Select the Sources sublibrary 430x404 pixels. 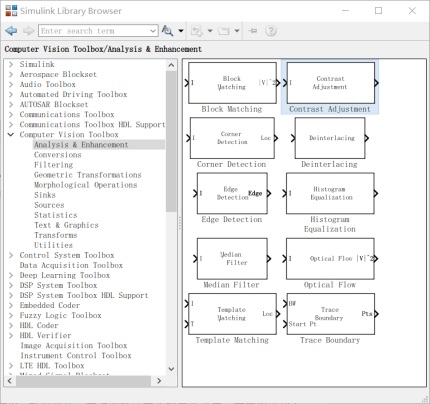[49, 205]
